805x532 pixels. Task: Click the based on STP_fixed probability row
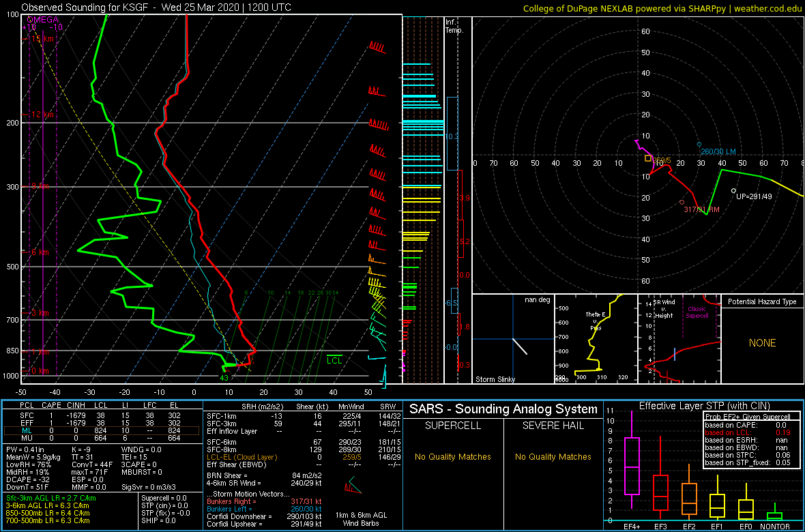point(749,463)
